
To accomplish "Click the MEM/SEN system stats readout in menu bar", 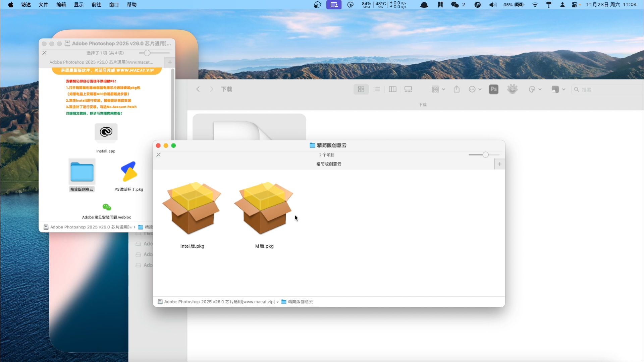I will point(384,5).
